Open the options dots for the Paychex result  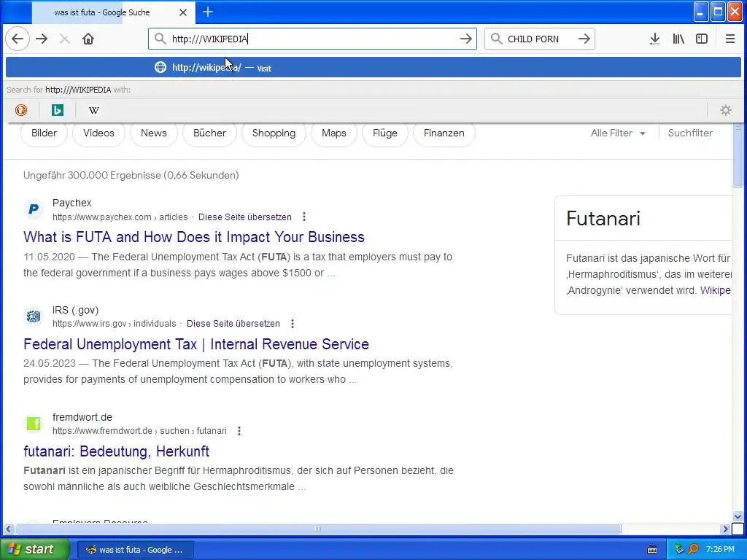coord(304,217)
